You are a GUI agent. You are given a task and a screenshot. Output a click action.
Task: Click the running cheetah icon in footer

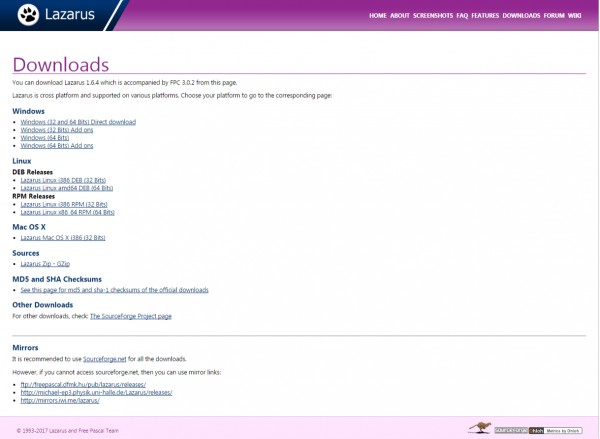coord(479,428)
